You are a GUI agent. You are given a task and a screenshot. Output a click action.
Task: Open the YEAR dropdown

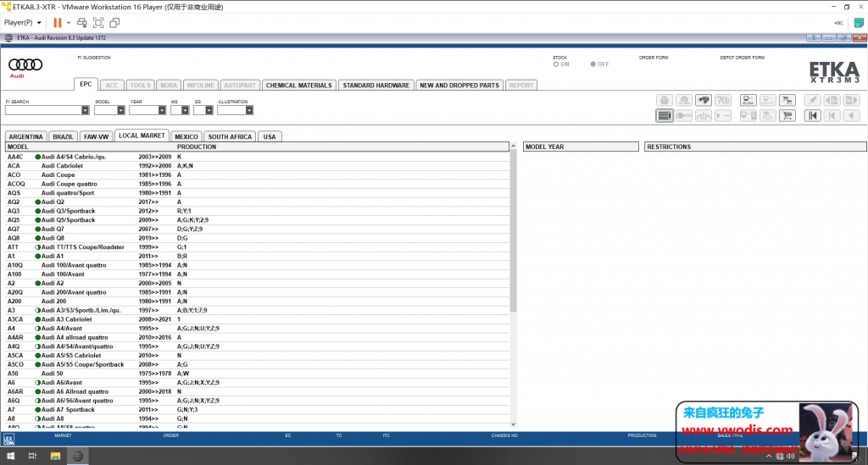pyautogui.click(x=162, y=110)
